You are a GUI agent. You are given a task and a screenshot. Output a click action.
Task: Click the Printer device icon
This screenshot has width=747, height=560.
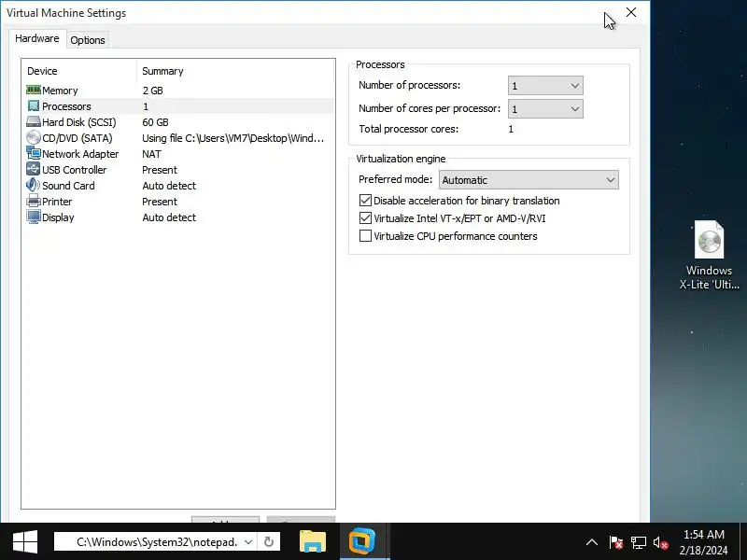[34, 201]
